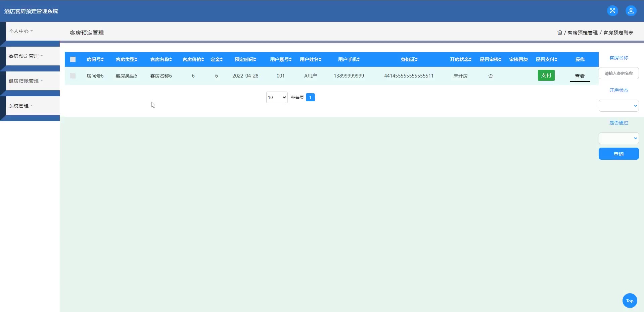The image size is (644, 312).
Task: Open the 10 per-page dropdown
Action: coord(277,97)
